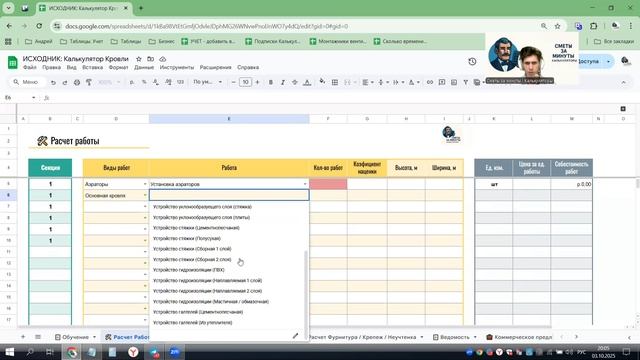This screenshot has width=640, height=360.
Task: Open the Расширения menu
Action: pyautogui.click(x=216, y=67)
